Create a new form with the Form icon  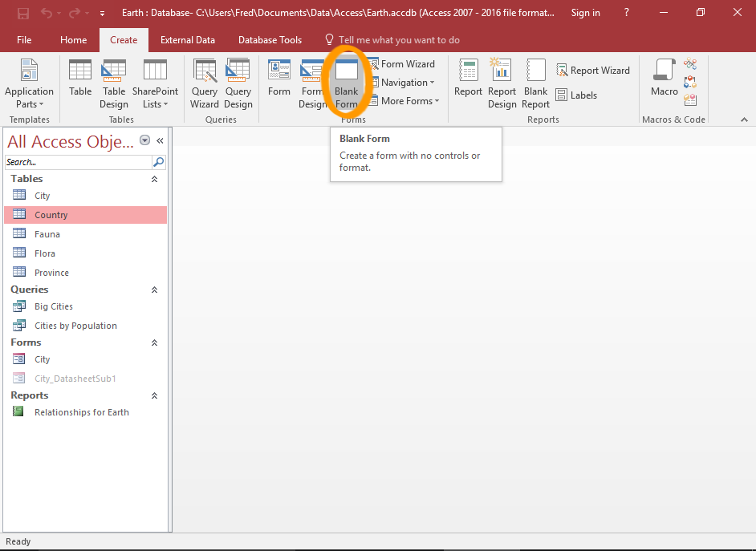[x=278, y=83]
